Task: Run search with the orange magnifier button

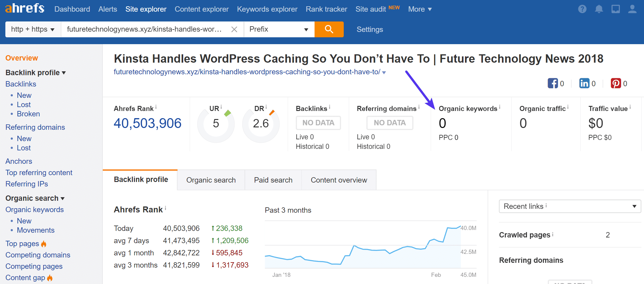Action: pos(329,29)
